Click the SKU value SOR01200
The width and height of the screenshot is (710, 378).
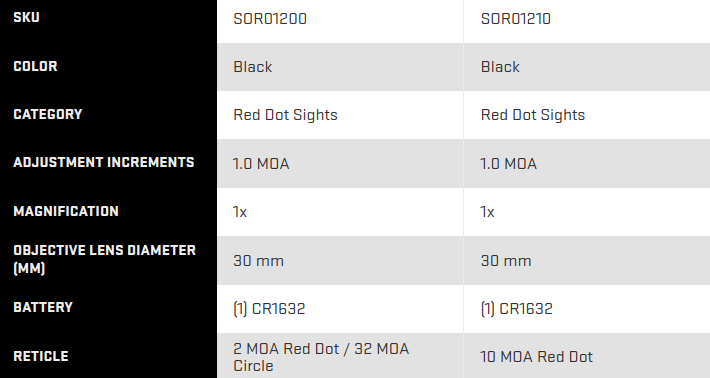pyautogui.click(x=270, y=19)
